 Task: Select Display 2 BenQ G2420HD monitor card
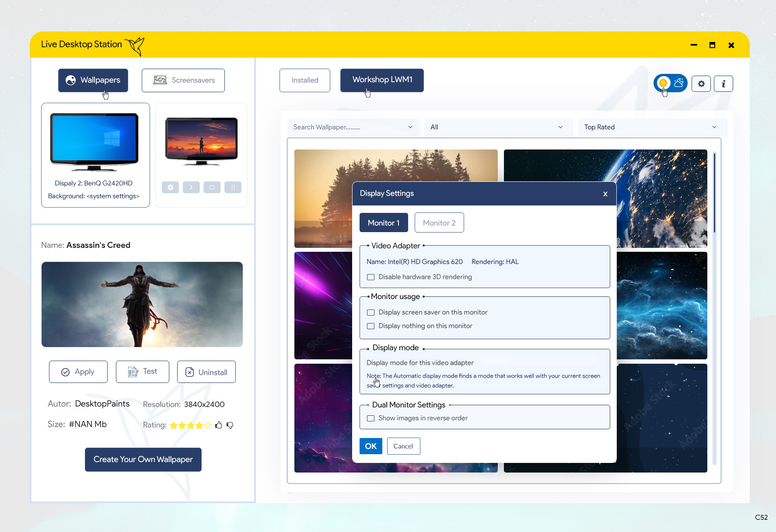[x=95, y=155]
